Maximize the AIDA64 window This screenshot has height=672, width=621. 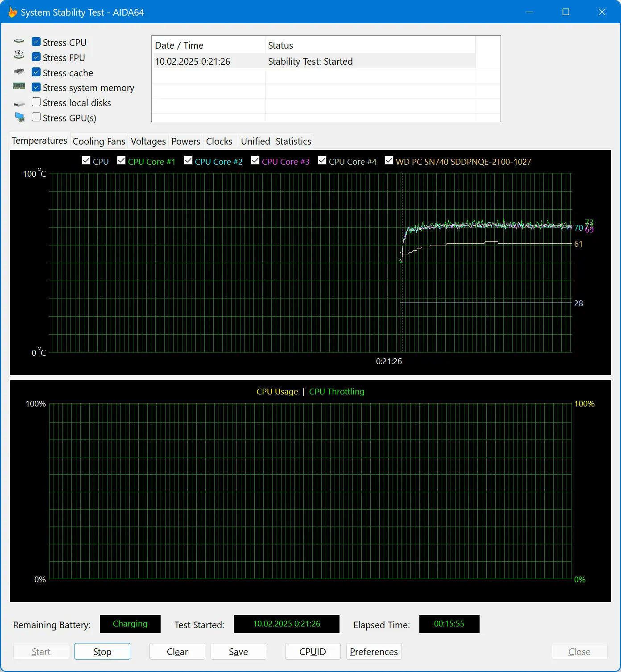566,12
